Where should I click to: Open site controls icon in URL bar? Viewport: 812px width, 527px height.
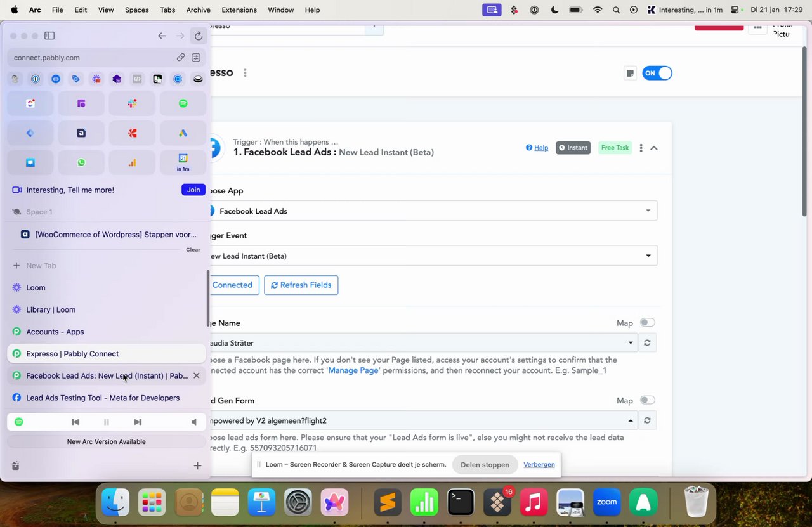[x=196, y=57]
